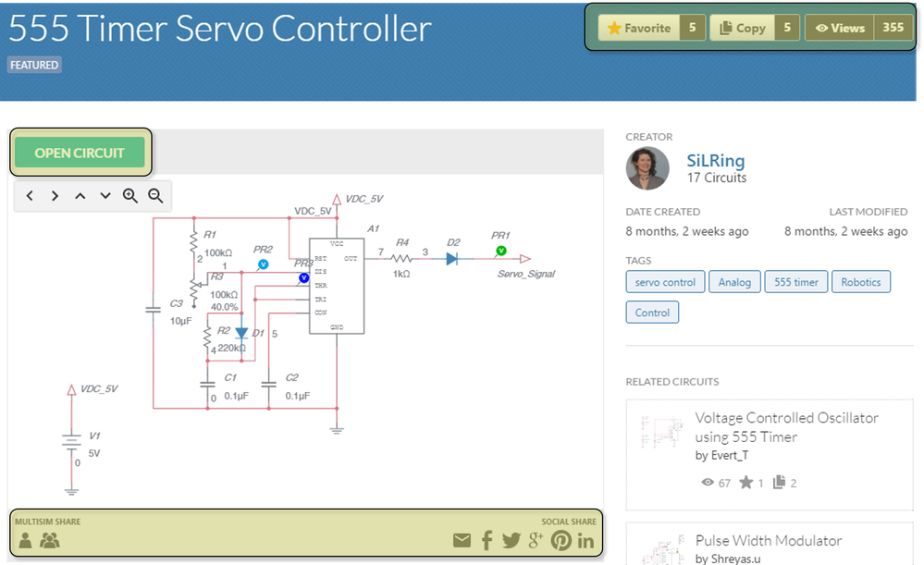Click the zoom out magnifier icon
Image resolution: width=924 pixels, height=565 pixels.
coord(155,196)
